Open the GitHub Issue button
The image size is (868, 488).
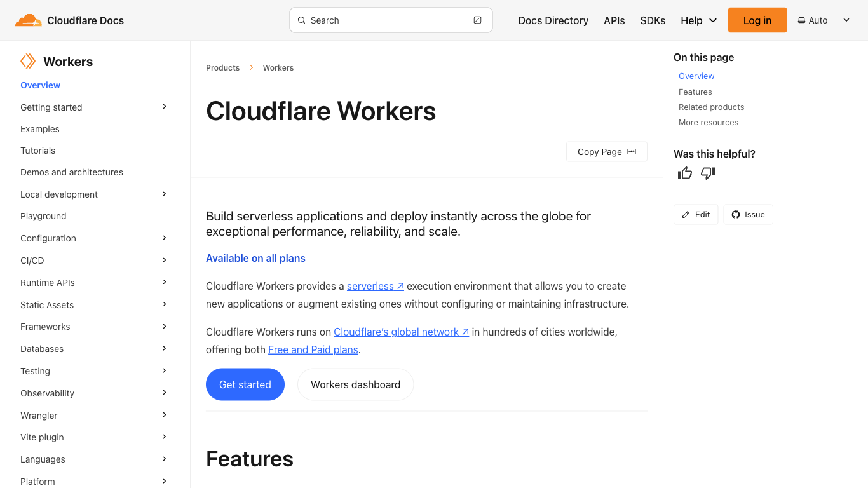point(748,215)
